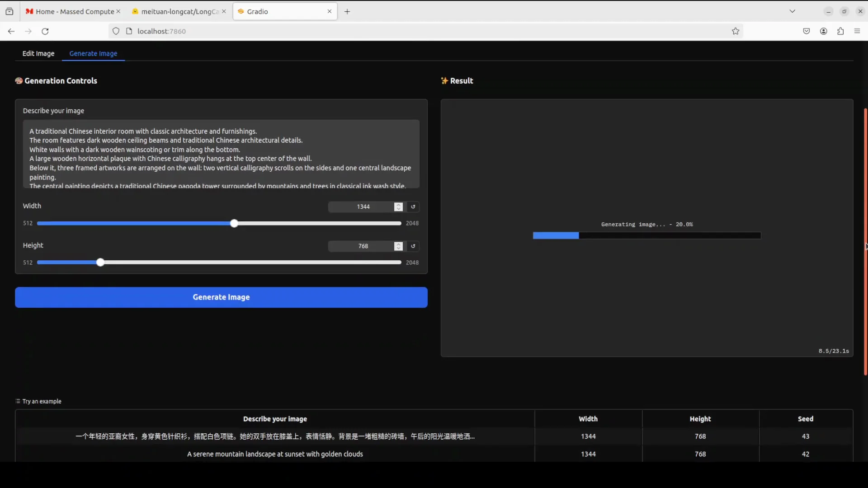Click the Generate Image button

coord(221,297)
